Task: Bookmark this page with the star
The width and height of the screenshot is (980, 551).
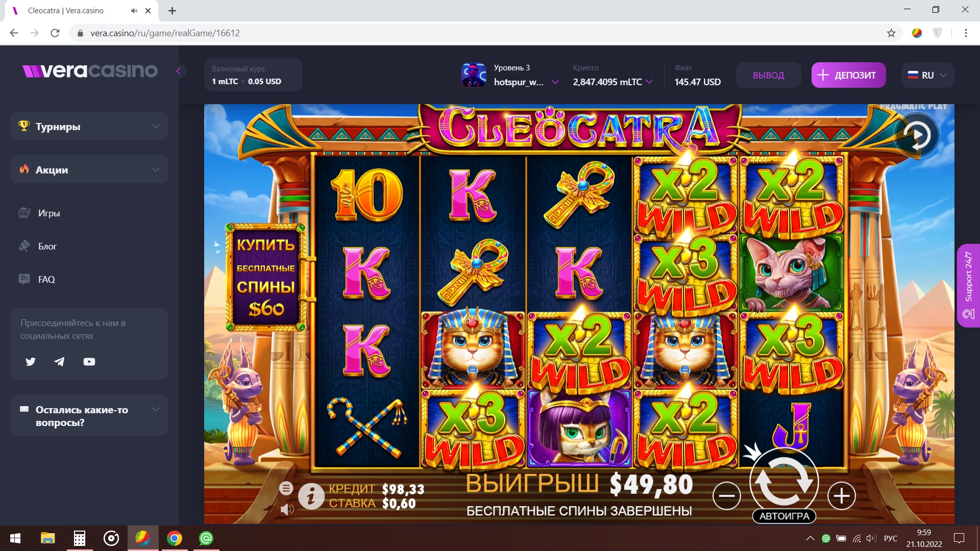Action: coord(891,33)
